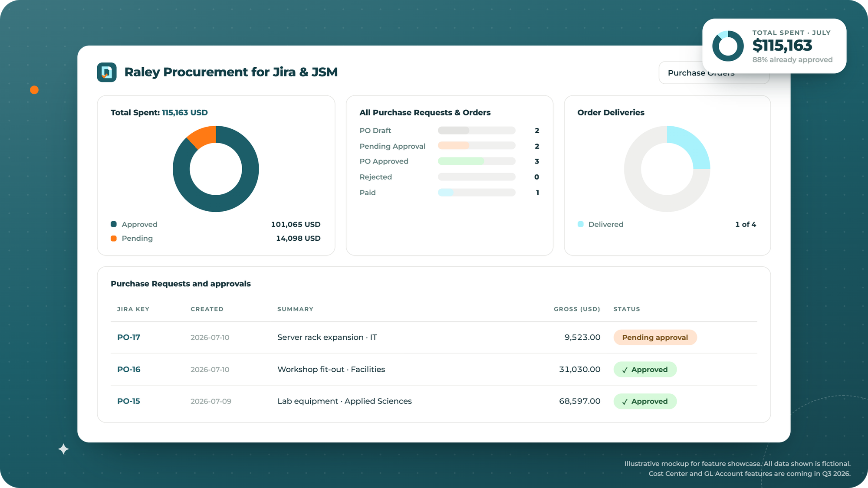The width and height of the screenshot is (868, 488).
Task: Click 'All Purchase Requests & Orders' heading
Action: pos(425,113)
